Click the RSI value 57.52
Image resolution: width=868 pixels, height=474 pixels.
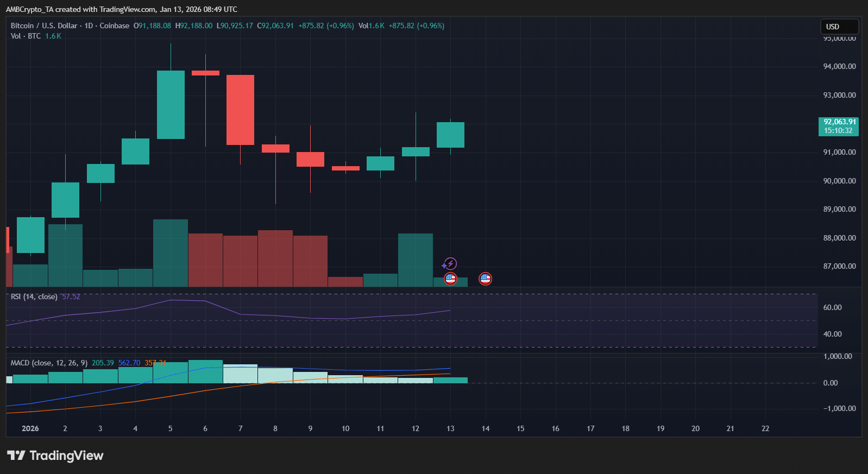pyautogui.click(x=71, y=296)
